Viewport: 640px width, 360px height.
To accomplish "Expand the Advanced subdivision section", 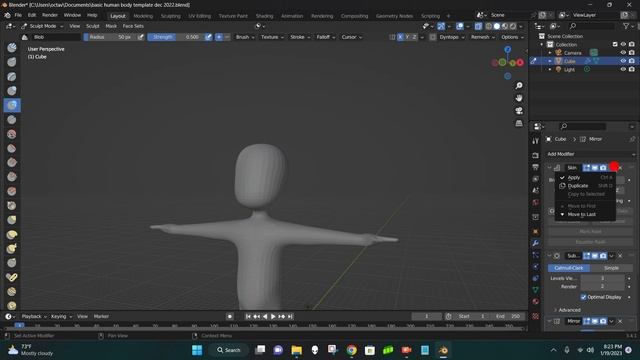I will pos(567,310).
